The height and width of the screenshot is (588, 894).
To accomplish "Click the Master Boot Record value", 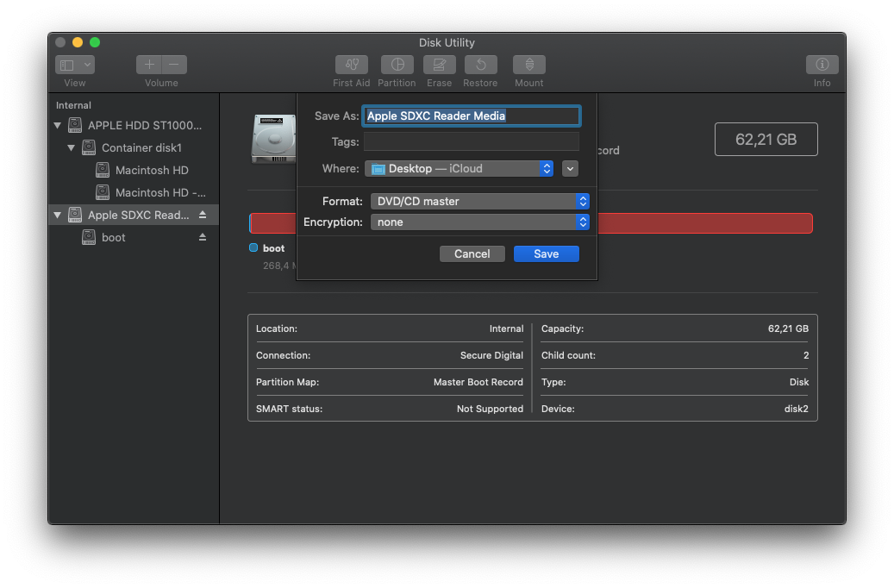I will coord(478,382).
